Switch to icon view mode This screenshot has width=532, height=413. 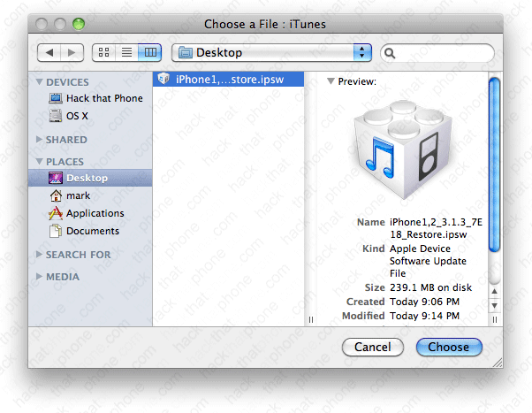104,53
